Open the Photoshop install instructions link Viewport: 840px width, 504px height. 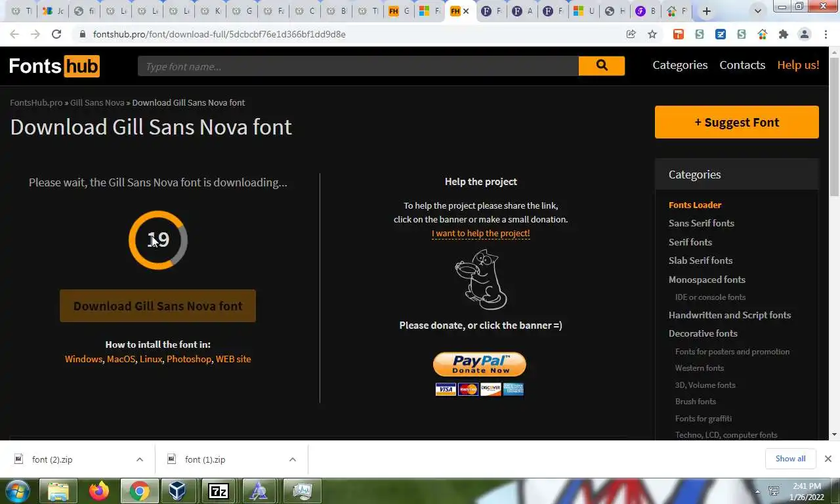[189, 359]
